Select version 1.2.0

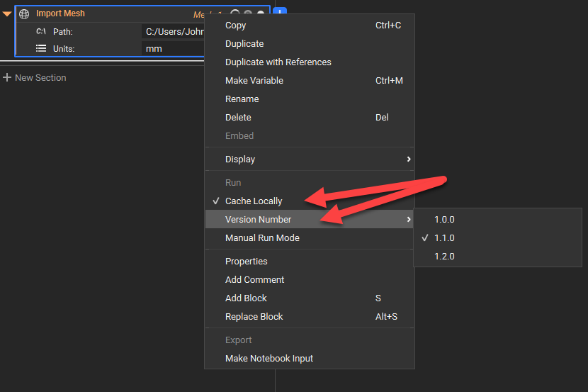tap(444, 257)
